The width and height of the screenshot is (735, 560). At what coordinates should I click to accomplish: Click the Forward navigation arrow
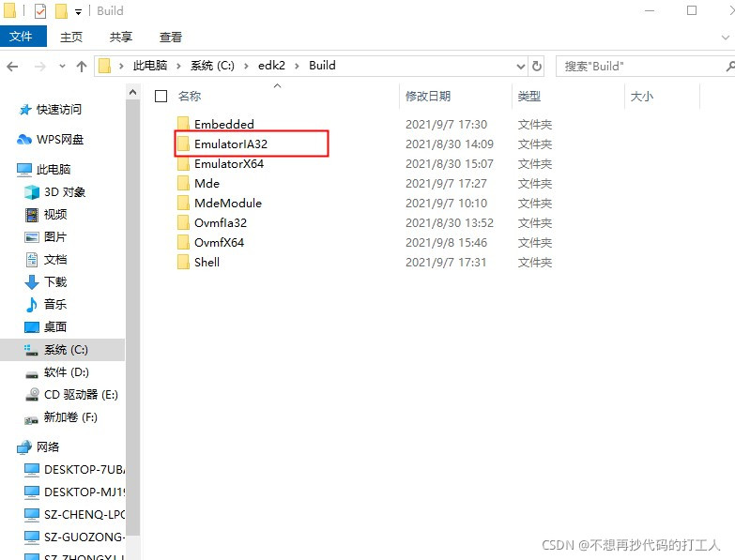pyautogui.click(x=40, y=67)
